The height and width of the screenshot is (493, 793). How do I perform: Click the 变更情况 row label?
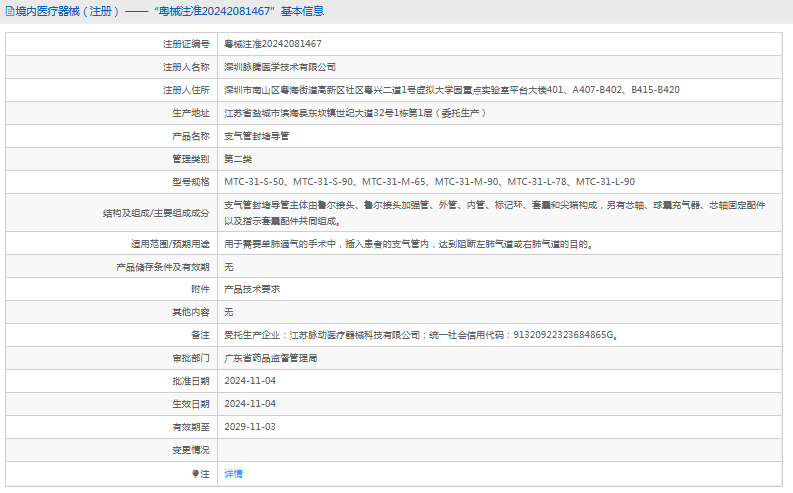tap(191, 450)
